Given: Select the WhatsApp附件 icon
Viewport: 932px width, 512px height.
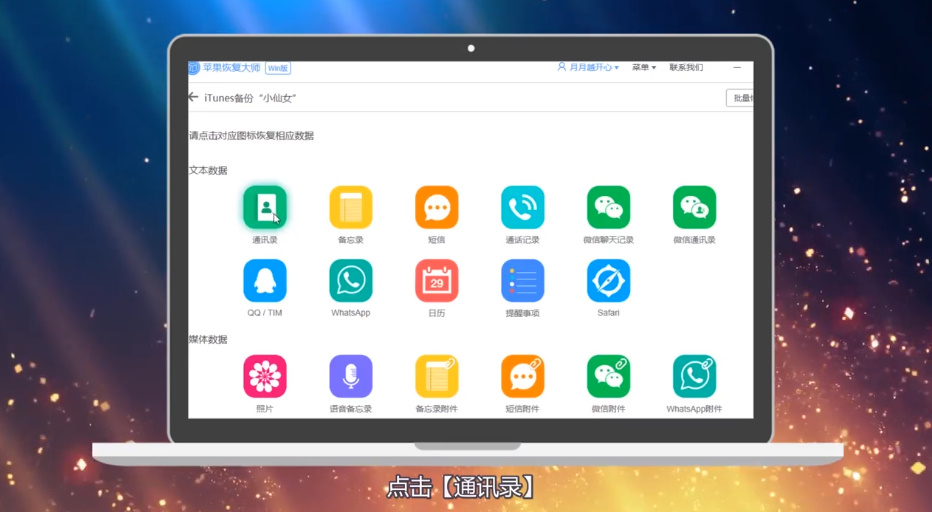Looking at the screenshot, I should [694, 376].
